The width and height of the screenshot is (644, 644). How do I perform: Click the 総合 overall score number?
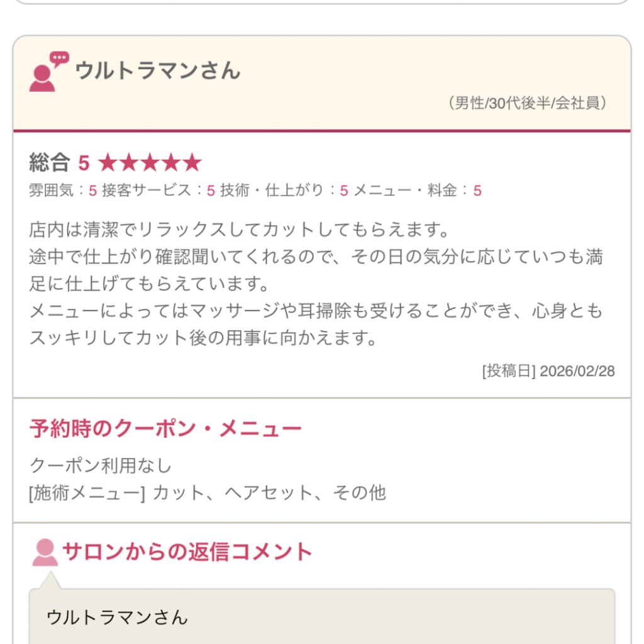coord(84,164)
